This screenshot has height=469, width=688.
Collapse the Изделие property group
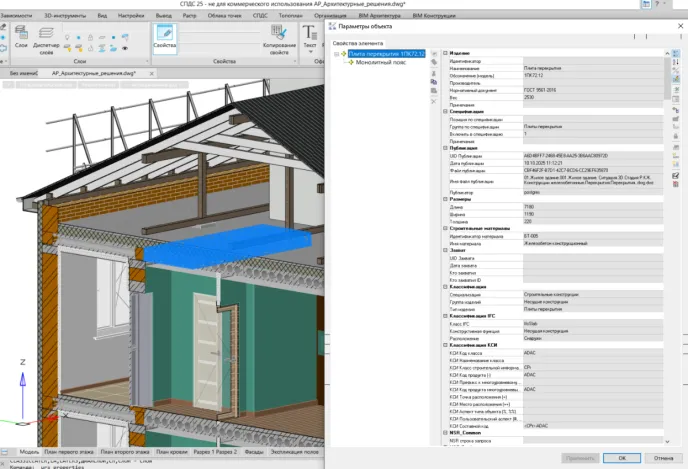tap(445, 52)
